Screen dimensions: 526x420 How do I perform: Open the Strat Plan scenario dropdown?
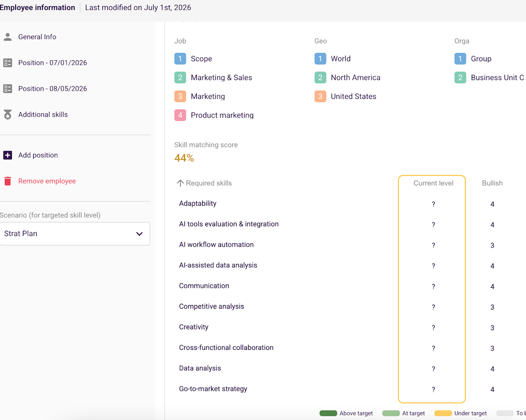pos(75,234)
